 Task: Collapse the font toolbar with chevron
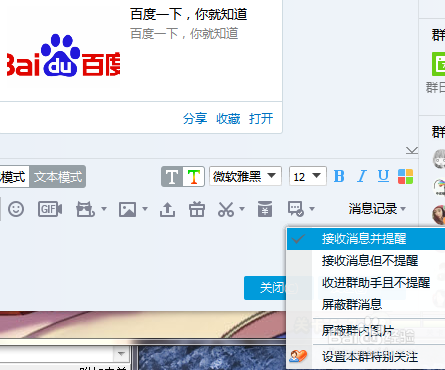click(412, 151)
